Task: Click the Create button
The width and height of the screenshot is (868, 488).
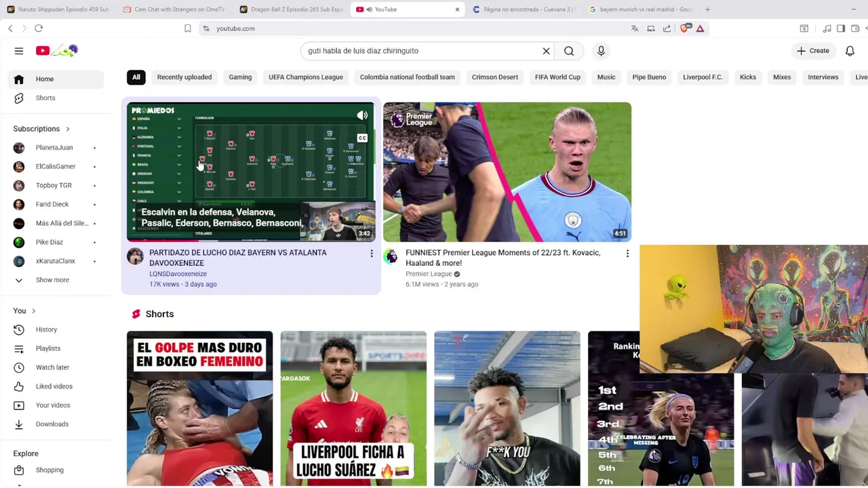Action: (812, 51)
